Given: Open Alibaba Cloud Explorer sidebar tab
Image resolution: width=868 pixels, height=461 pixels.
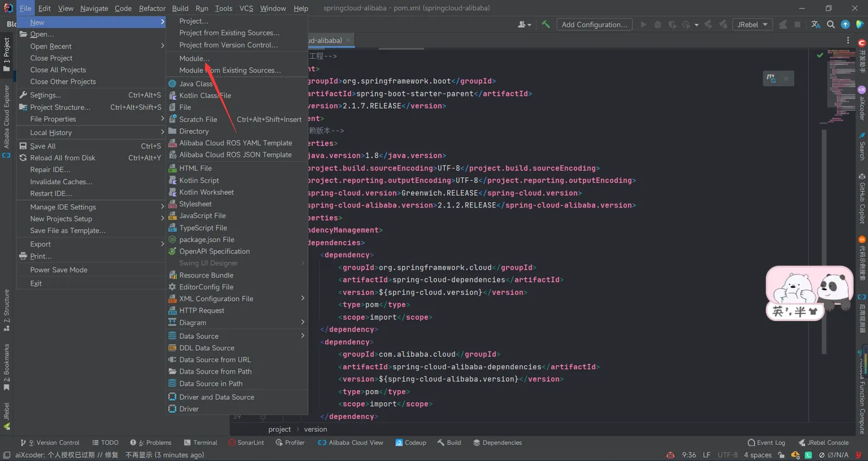Looking at the screenshot, I should point(7,121).
